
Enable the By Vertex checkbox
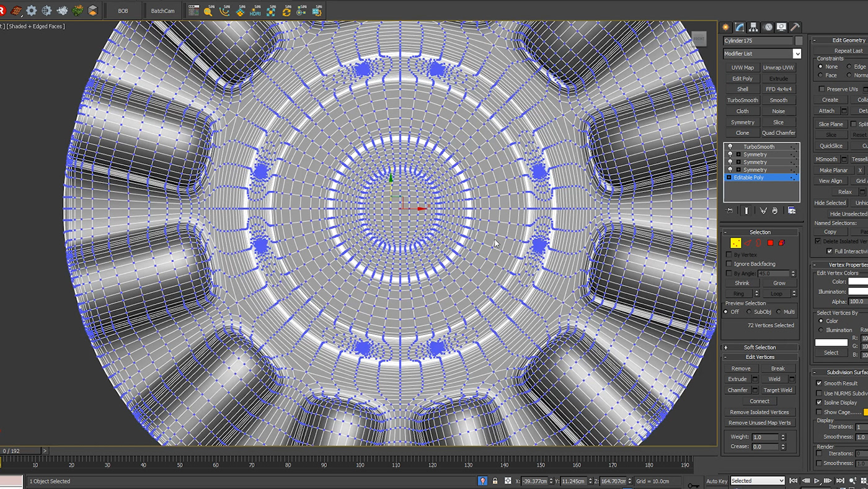(729, 254)
